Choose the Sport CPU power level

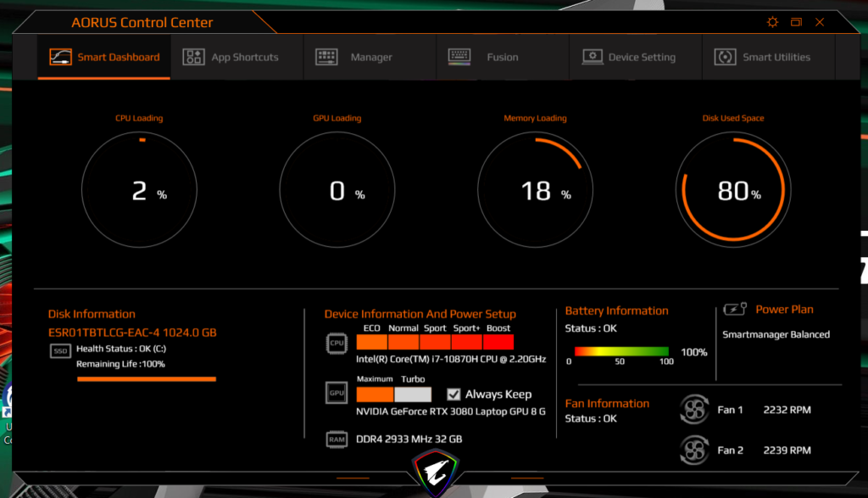(x=435, y=342)
